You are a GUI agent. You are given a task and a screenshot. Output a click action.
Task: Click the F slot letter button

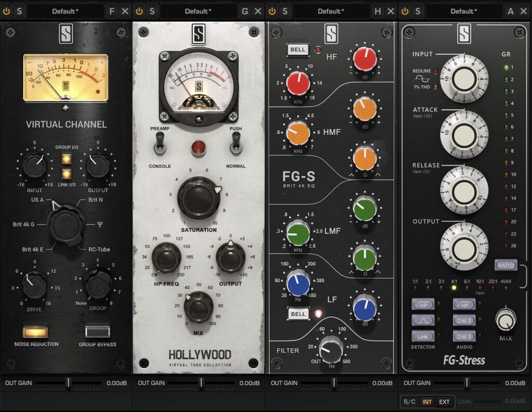click(112, 11)
